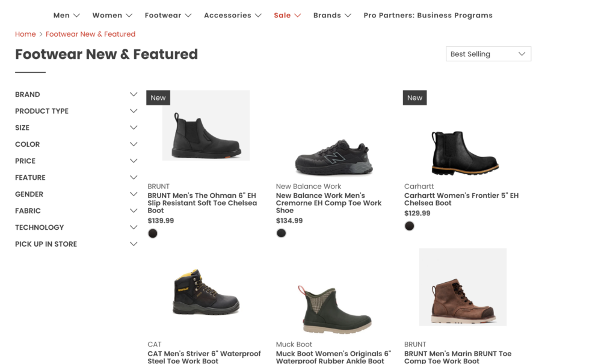616x364 pixels.
Task: Expand the SIZE filter section
Action: [x=134, y=128]
